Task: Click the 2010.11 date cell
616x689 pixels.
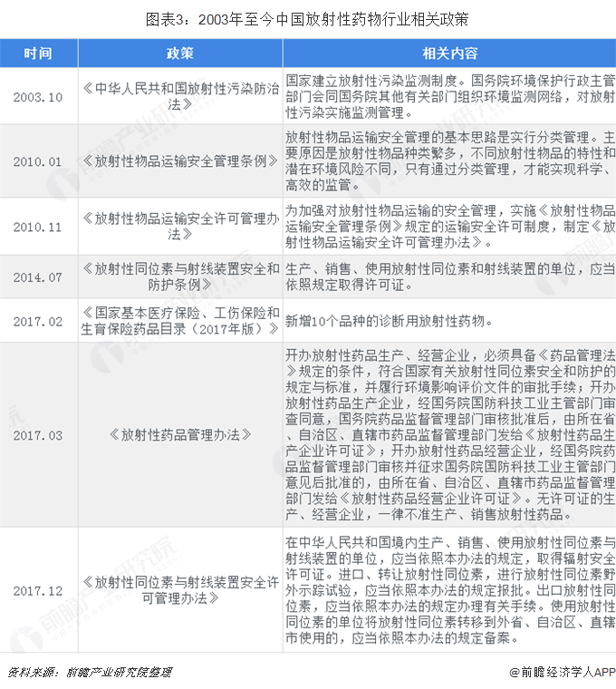Action: coord(38,227)
